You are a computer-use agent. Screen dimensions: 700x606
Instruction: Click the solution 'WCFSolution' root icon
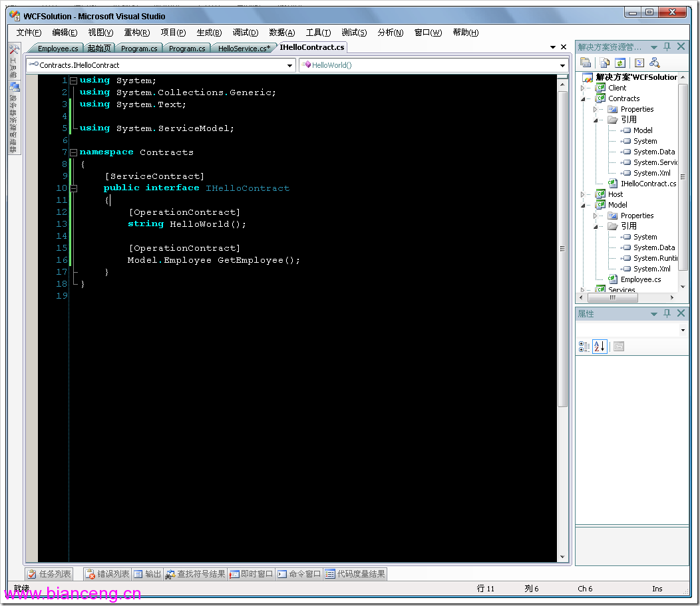point(588,77)
